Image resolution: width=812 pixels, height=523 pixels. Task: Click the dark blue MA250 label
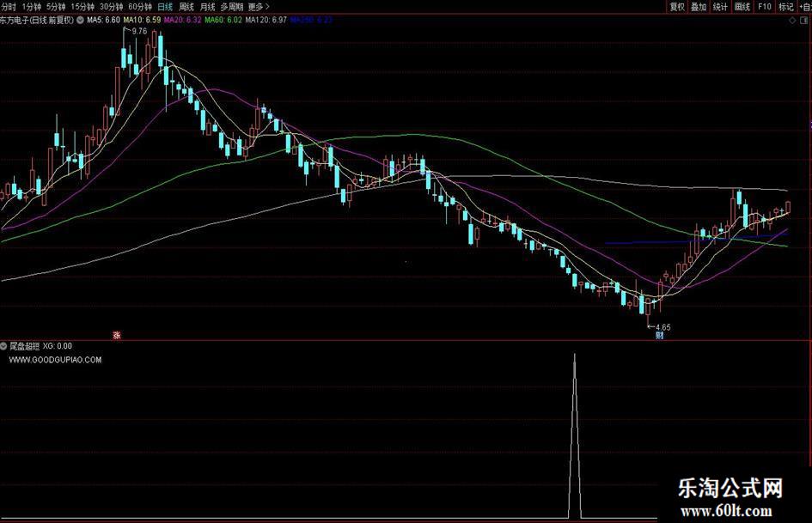click(311, 21)
